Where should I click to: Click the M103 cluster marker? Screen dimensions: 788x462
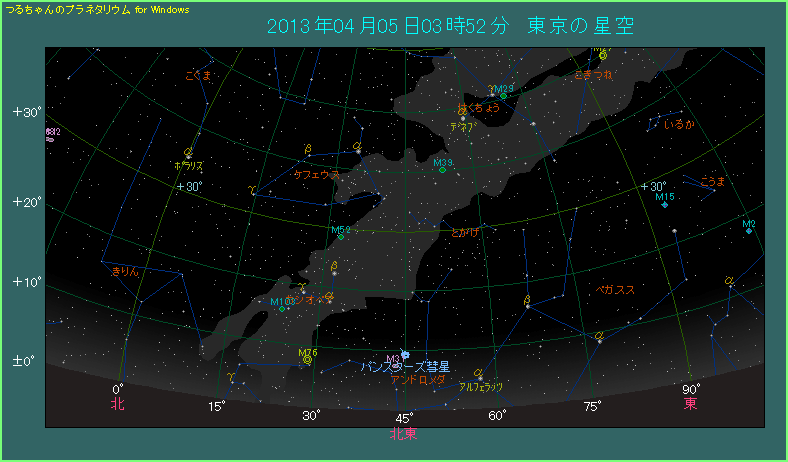pyautogui.click(x=282, y=308)
